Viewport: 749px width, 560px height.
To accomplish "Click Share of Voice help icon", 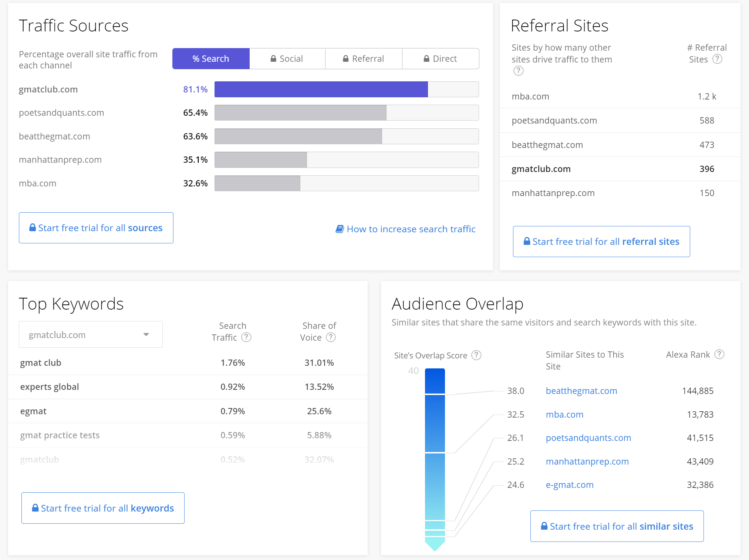I will (331, 337).
